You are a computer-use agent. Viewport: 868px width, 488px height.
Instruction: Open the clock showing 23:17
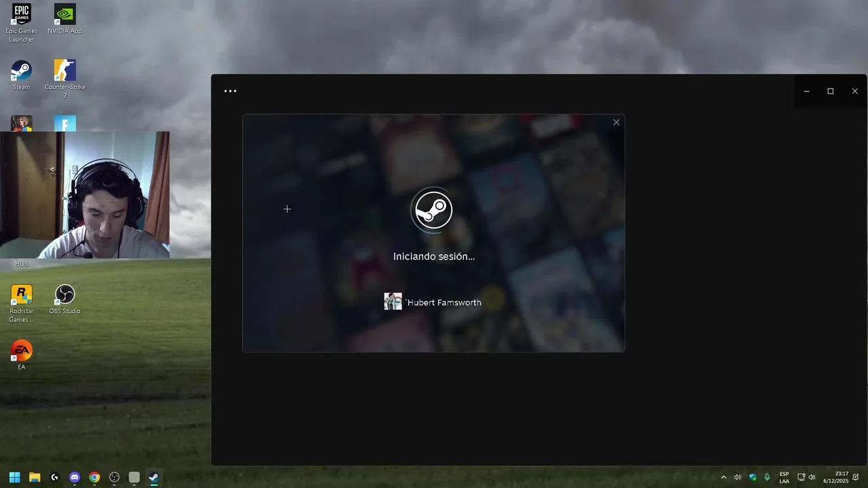(x=836, y=477)
